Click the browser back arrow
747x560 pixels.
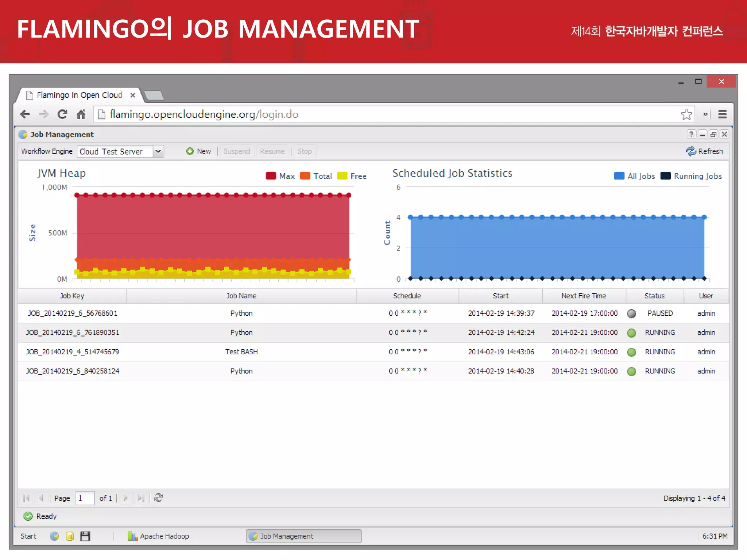click(x=25, y=114)
